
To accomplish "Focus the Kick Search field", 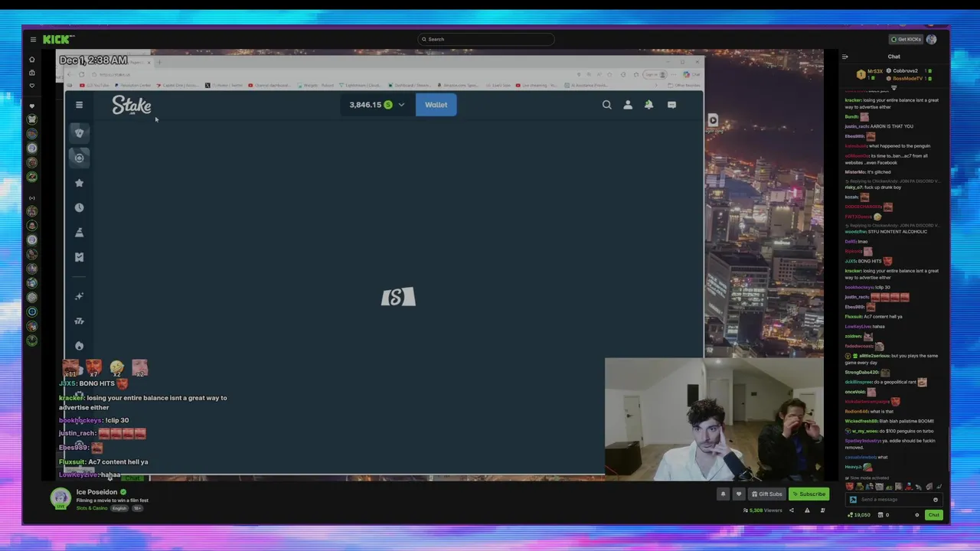I will tap(486, 39).
